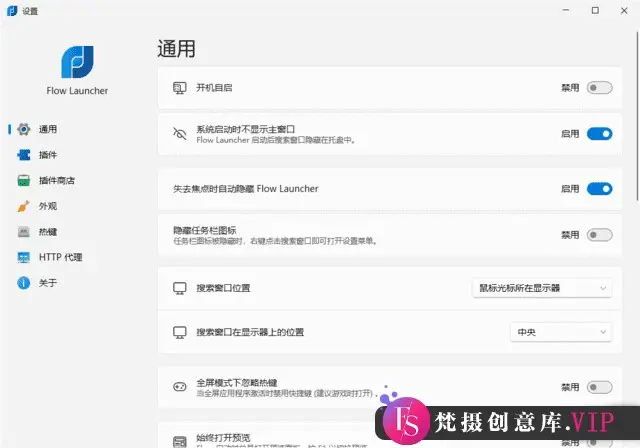Click the crossed-eye icon beside 系统启动时不显示主窗口
The height and width of the screenshot is (448, 640).
(180, 133)
